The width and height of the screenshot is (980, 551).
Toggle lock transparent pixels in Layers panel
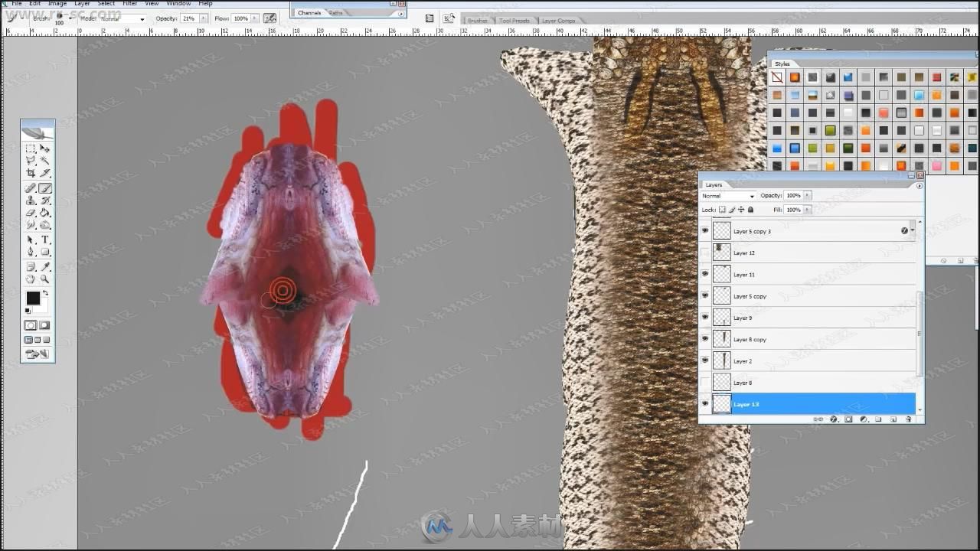722,210
